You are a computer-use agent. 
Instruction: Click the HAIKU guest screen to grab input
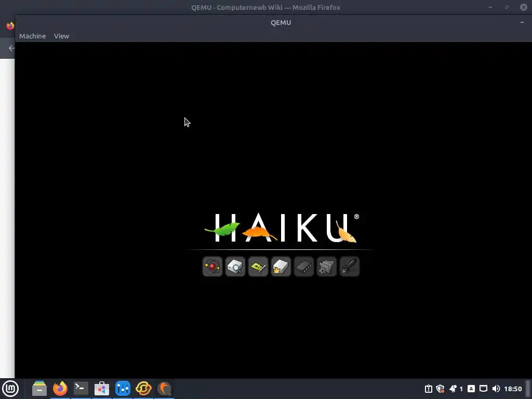273,210
